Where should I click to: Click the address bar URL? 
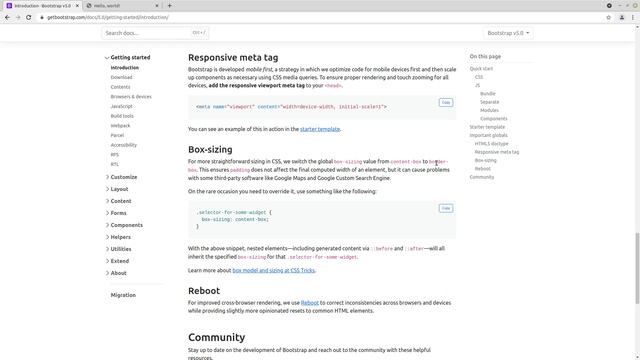(x=108, y=18)
